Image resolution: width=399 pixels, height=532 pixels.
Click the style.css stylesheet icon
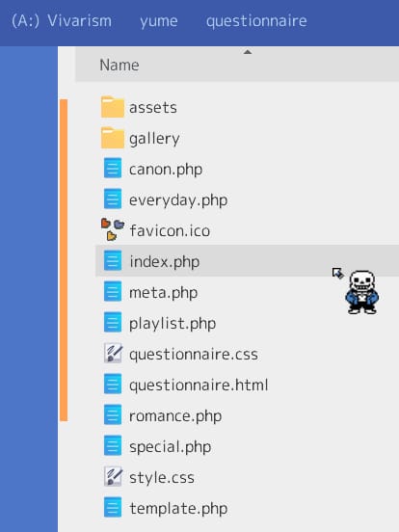pos(113,476)
